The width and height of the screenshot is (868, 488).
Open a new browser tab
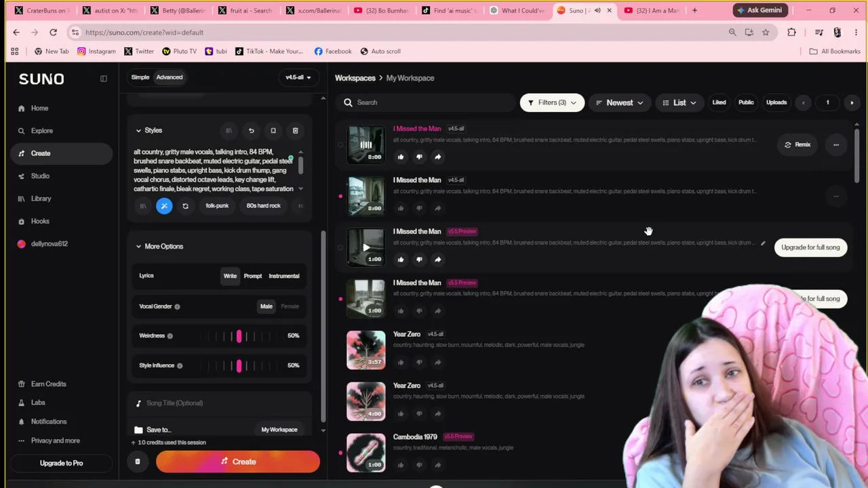point(694,10)
